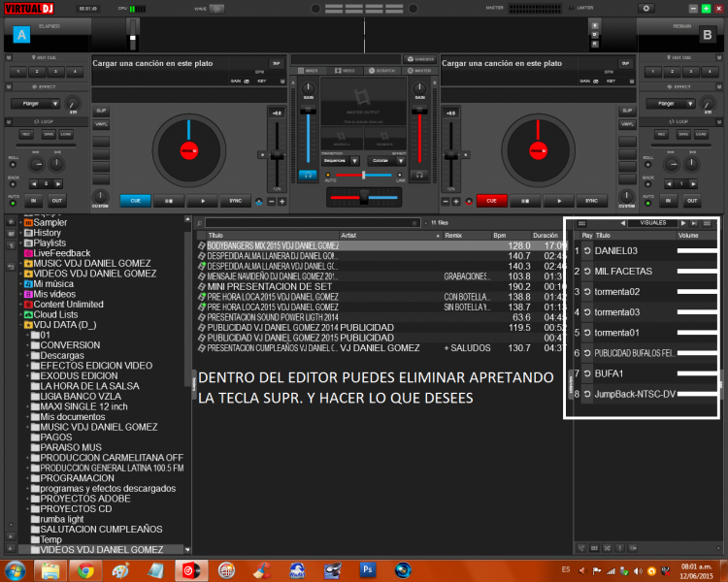Click the left deck loop SAVE button
The height and width of the screenshot is (582, 728).
(49, 134)
